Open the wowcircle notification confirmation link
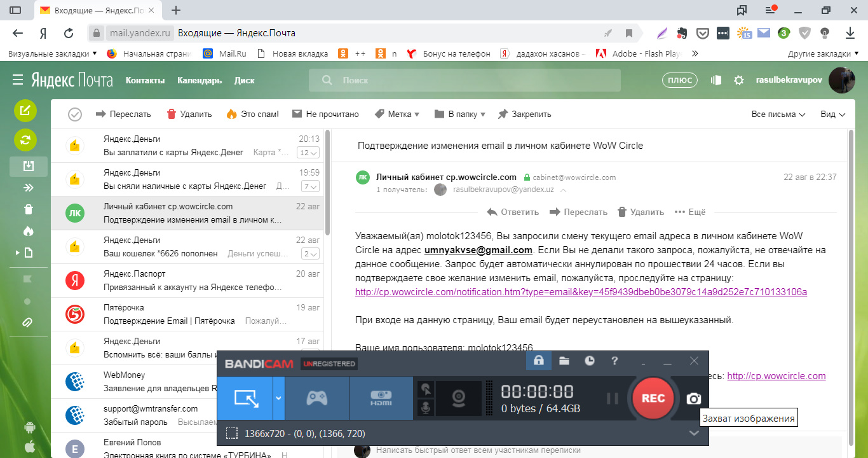868x458 pixels. click(581, 292)
